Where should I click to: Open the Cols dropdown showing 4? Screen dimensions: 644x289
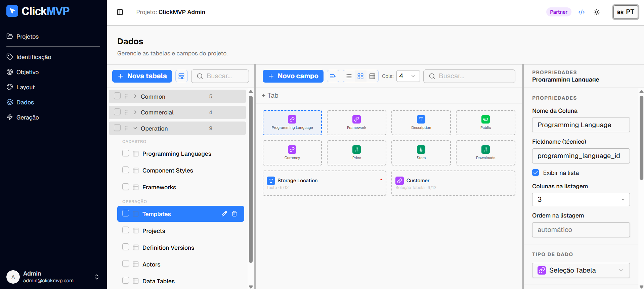pos(408,76)
